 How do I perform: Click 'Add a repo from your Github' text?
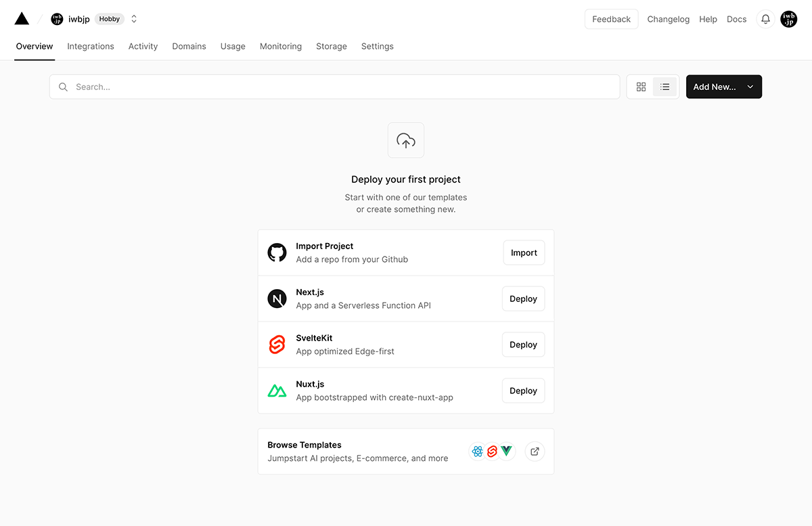(352, 259)
